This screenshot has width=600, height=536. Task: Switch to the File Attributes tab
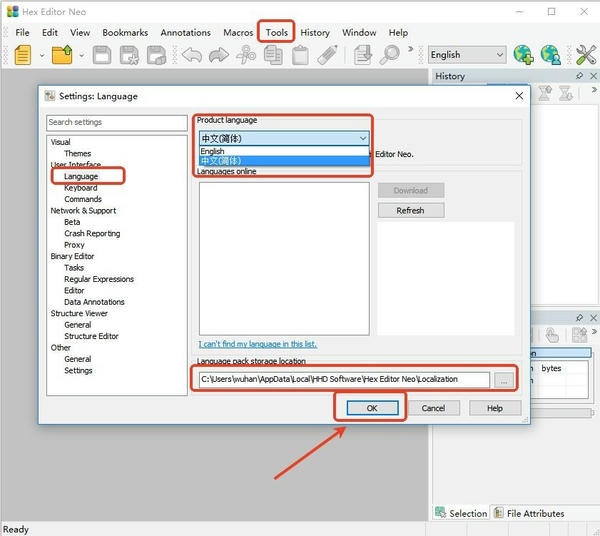529,513
